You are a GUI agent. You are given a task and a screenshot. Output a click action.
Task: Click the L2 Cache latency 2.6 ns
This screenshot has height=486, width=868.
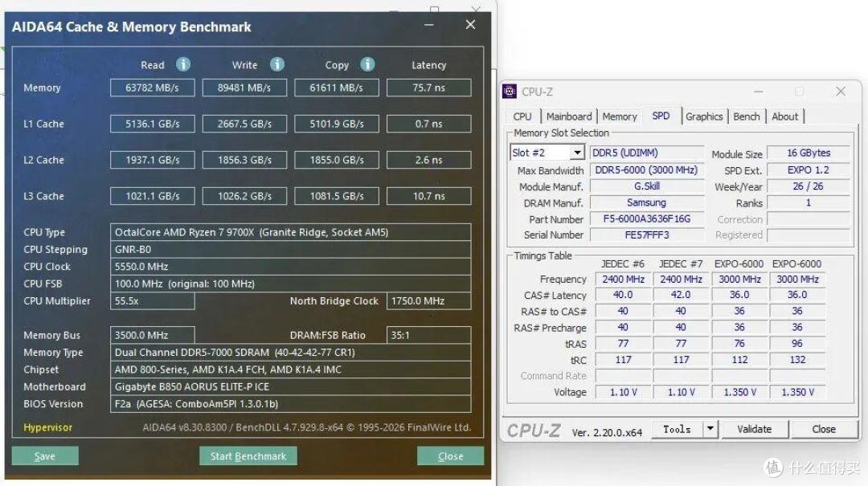(428, 159)
